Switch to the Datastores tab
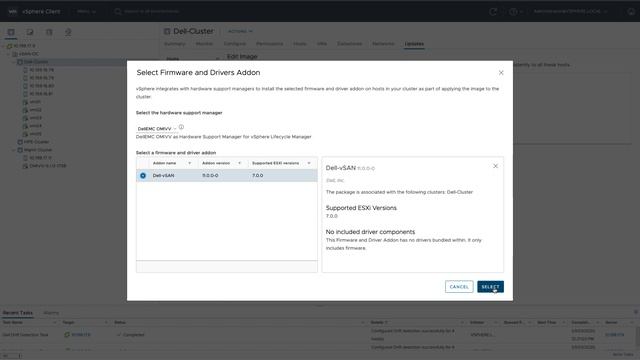The width and height of the screenshot is (640, 360). tap(349, 44)
